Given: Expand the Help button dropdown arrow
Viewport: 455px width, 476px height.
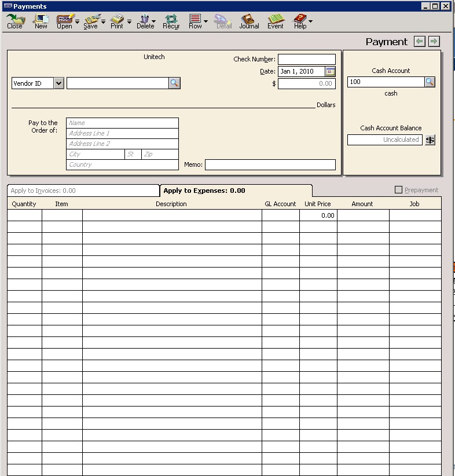Looking at the screenshot, I should (310, 21).
